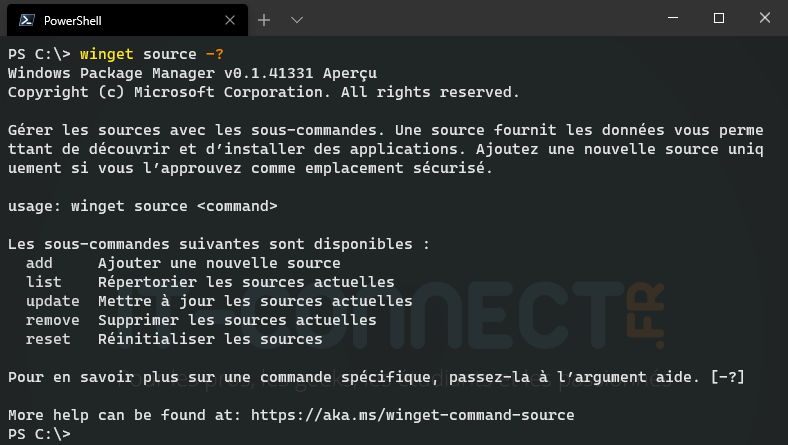The width and height of the screenshot is (788, 445).
Task: Click the 'update' subcommand text
Action: click(x=52, y=301)
